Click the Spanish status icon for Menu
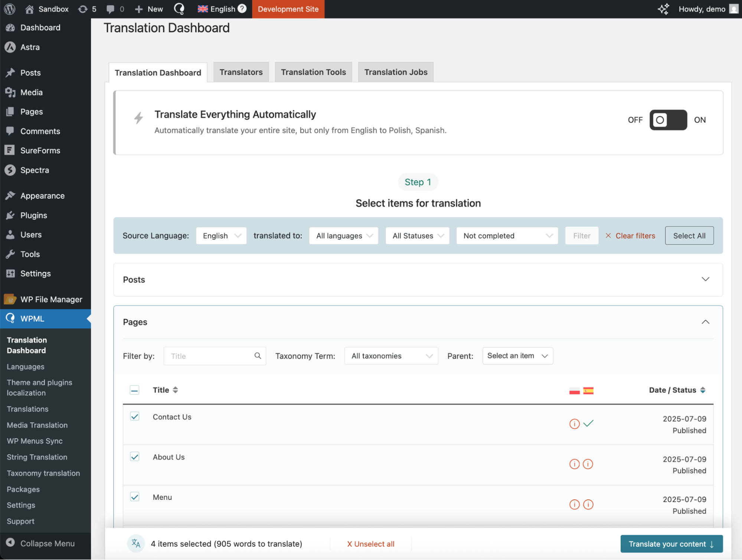Viewport: 742px width, 560px height. pos(588,504)
